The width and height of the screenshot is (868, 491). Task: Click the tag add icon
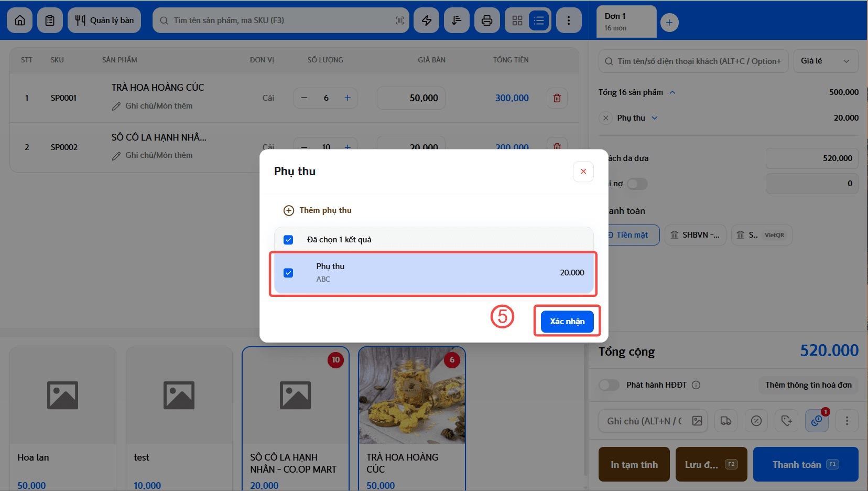tap(787, 421)
